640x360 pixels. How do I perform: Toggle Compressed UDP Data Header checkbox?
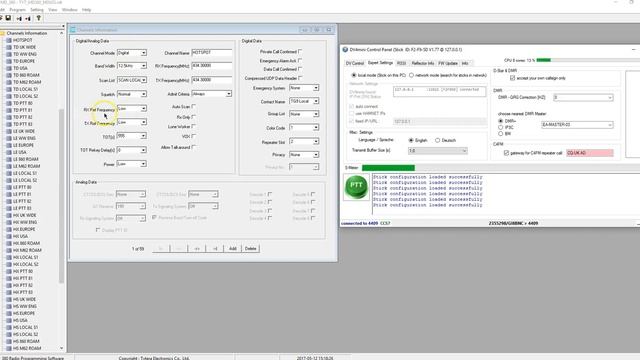tap(300, 78)
